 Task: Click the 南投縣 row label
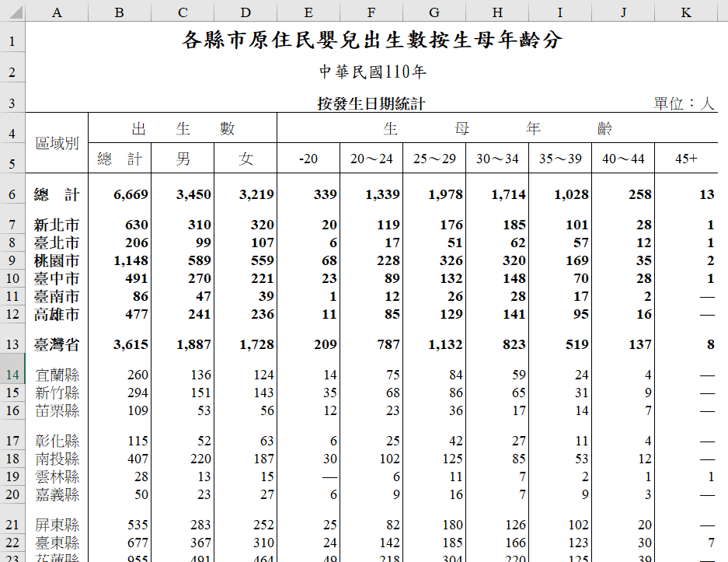coord(57,459)
